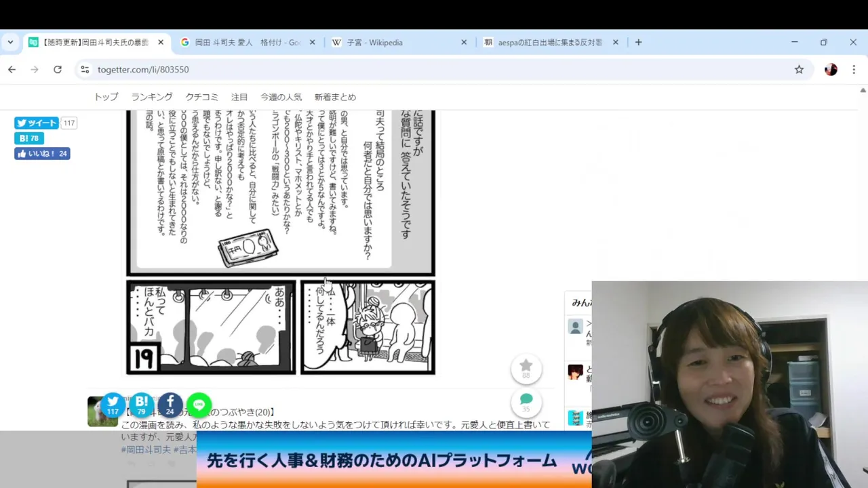
Task: Click the AIプラットフォーム banner advertisement
Action: tap(394, 460)
